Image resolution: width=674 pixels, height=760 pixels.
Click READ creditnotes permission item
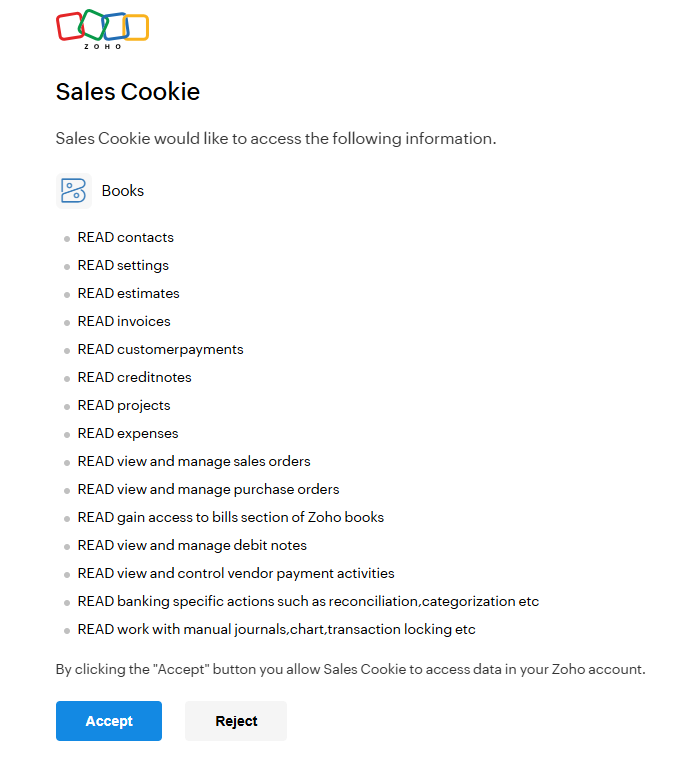coord(135,378)
